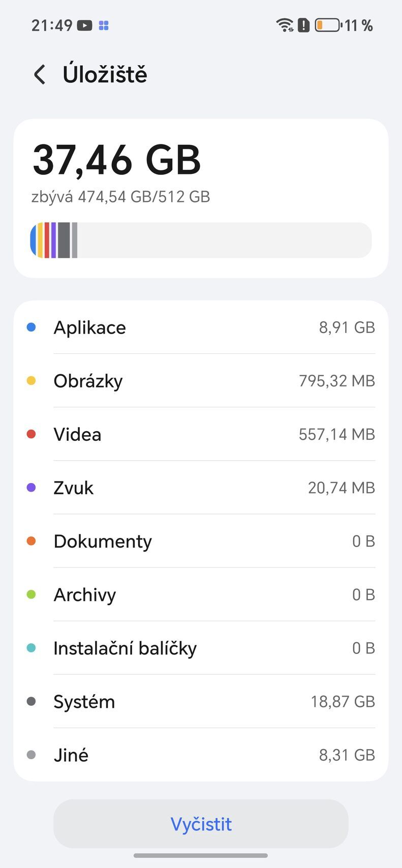Tap the SIM alert icon in status bar
The height and width of the screenshot is (868, 402).
303,25
